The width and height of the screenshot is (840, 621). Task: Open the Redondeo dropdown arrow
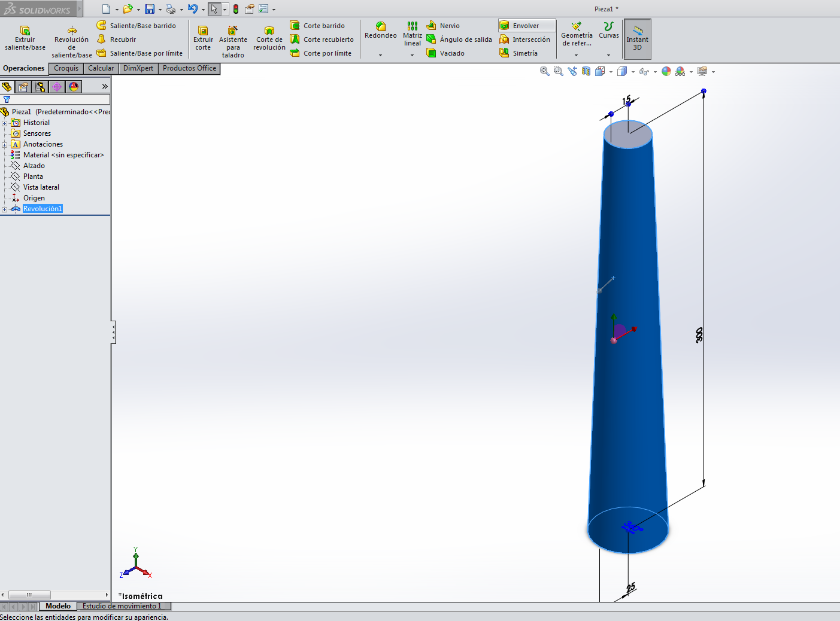pyautogui.click(x=381, y=55)
